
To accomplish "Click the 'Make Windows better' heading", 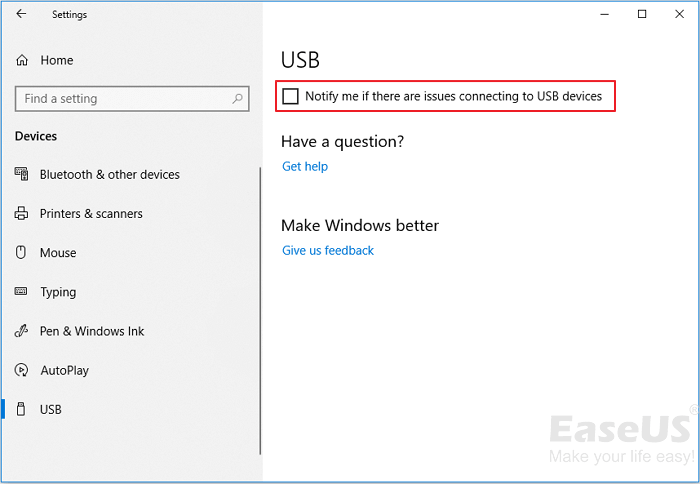I will (x=360, y=225).
